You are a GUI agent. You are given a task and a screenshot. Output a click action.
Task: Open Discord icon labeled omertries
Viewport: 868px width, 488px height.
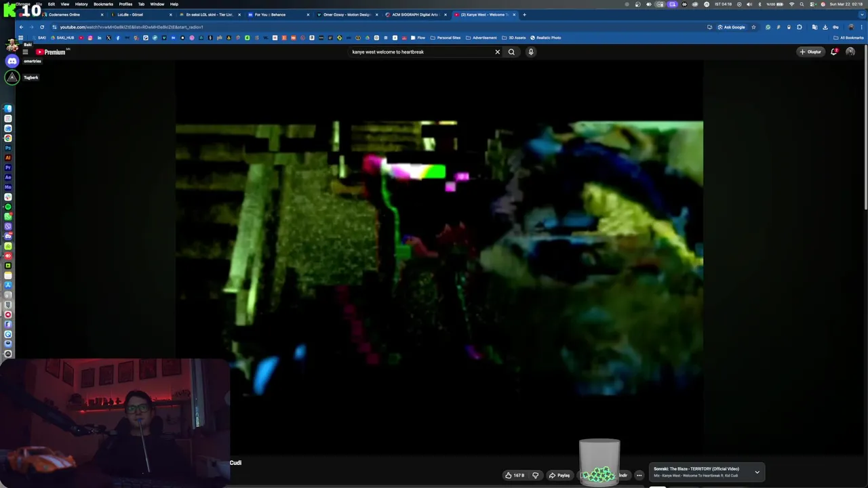tap(12, 61)
